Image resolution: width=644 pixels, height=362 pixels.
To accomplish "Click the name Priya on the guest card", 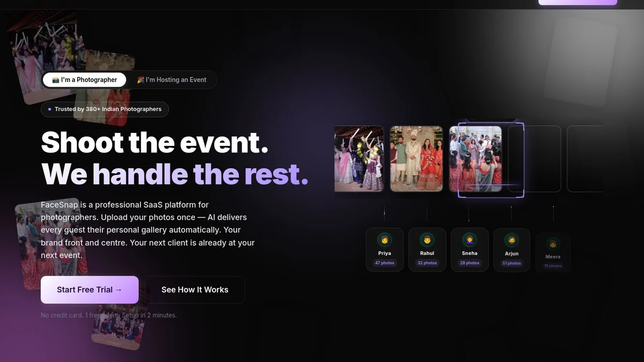I will click(384, 253).
